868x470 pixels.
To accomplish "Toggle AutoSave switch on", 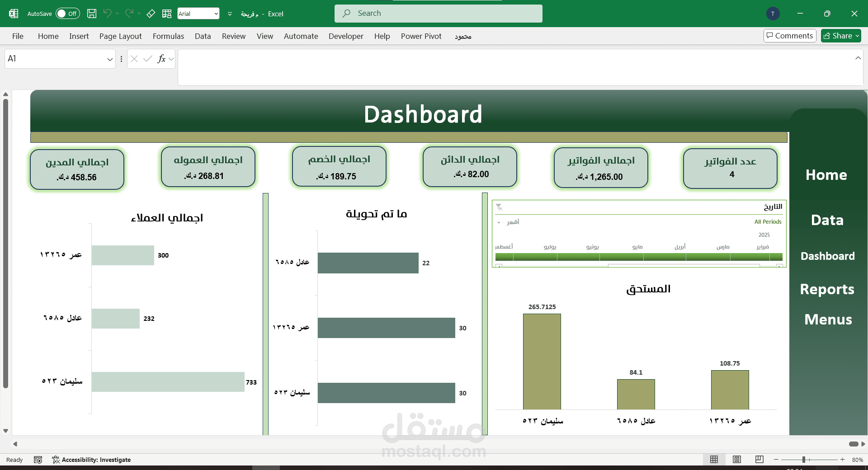I will (68, 14).
